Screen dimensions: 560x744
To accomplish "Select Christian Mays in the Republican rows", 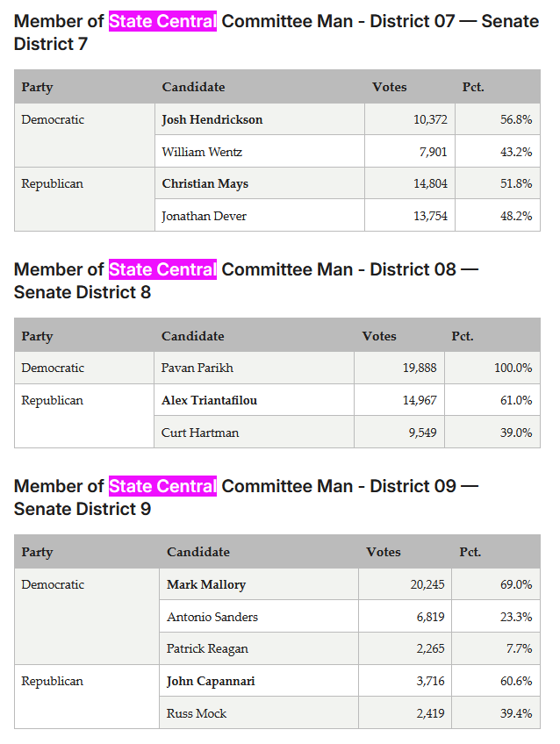I will [x=205, y=183].
